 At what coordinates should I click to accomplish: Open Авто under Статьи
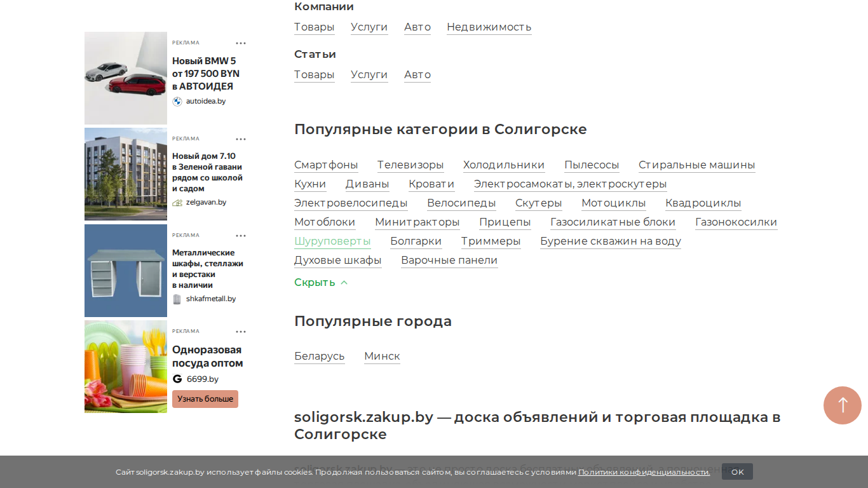pyautogui.click(x=417, y=74)
